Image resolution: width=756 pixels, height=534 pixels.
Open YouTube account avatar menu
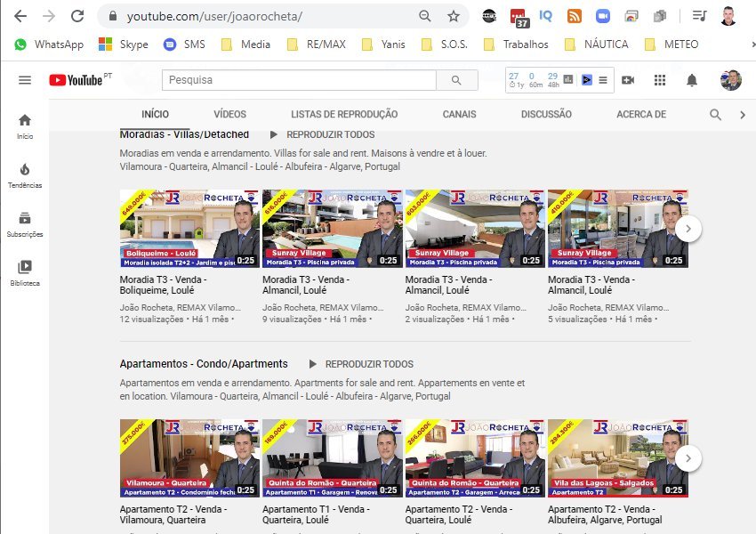coord(731,80)
